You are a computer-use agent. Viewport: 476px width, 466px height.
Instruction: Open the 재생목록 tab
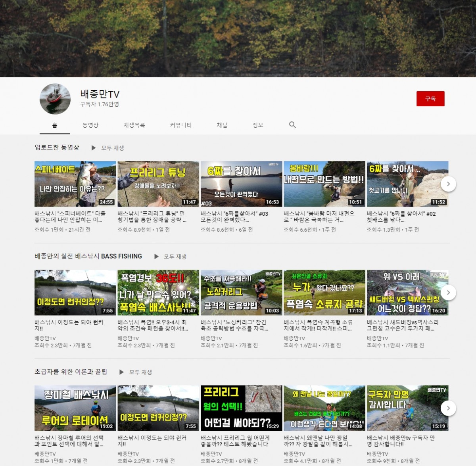click(134, 125)
